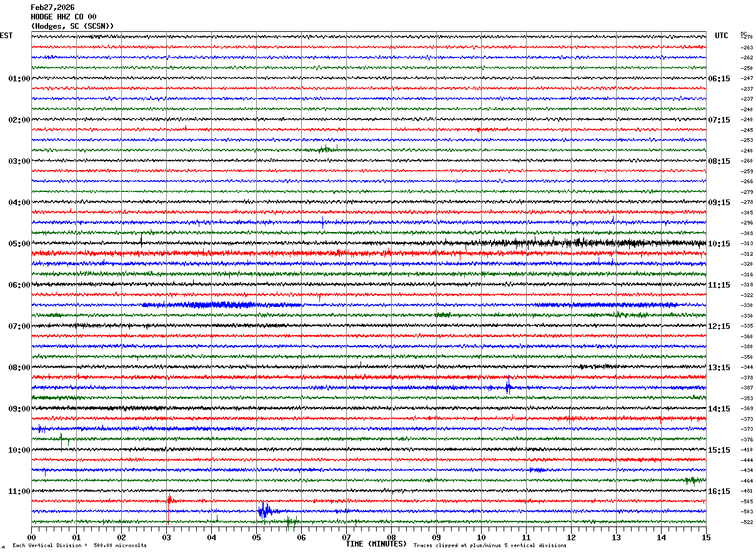Click the black high-amplitude trace at 05:00 EST

369,243
